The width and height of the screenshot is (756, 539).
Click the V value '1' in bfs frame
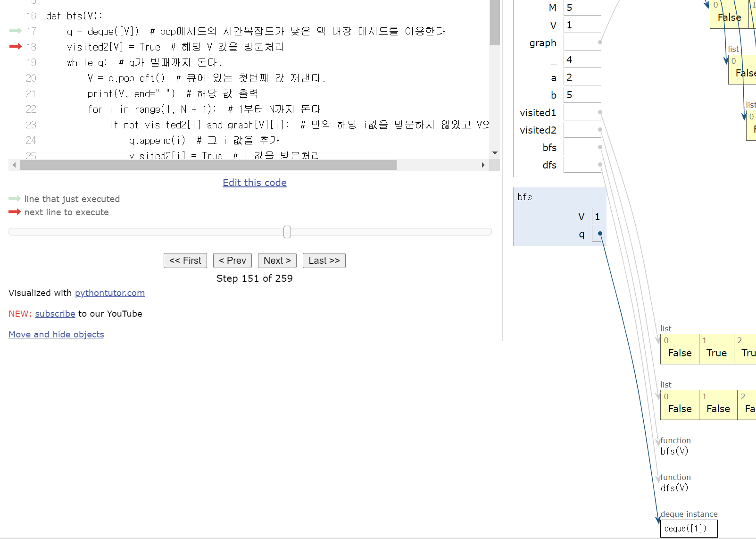click(x=597, y=216)
